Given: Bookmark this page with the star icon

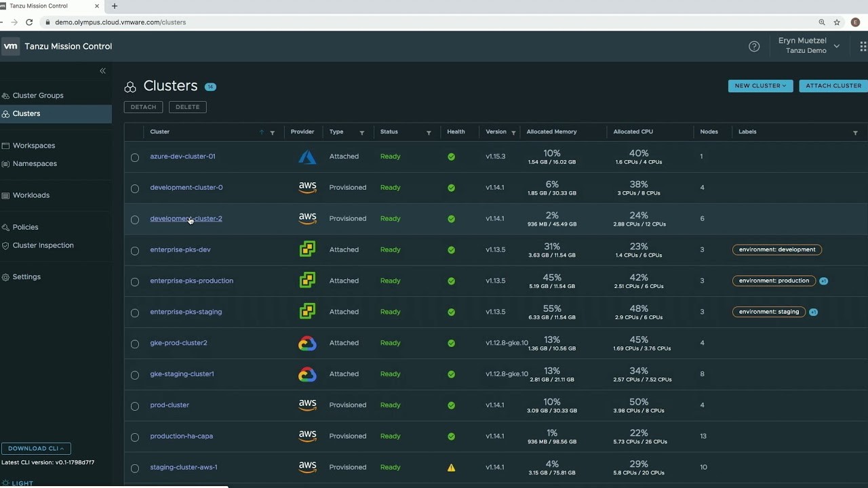Looking at the screenshot, I should 837,22.
